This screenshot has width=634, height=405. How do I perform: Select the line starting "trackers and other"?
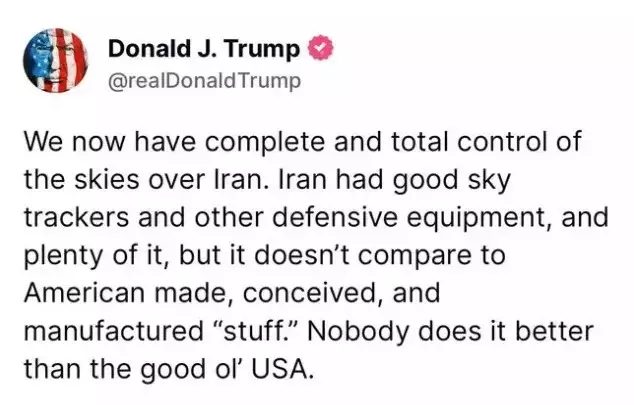316,217
